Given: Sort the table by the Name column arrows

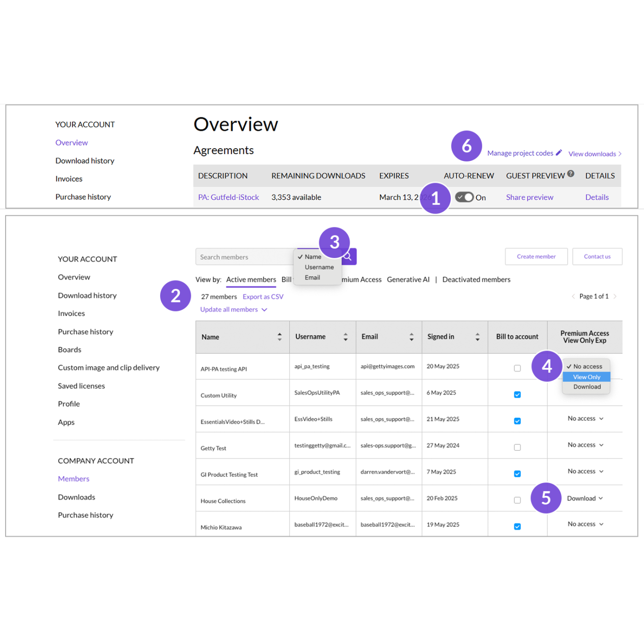Looking at the screenshot, I should coord(280,337).
